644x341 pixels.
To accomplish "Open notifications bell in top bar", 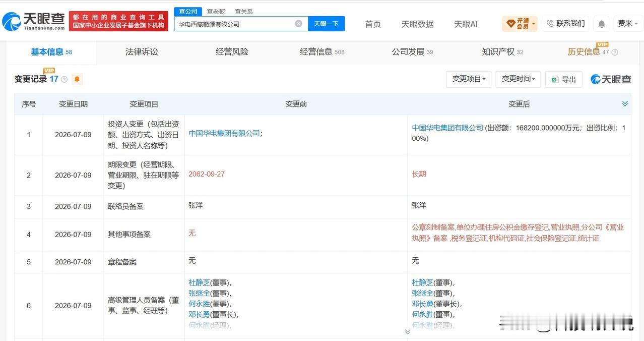I will (602, 24).
